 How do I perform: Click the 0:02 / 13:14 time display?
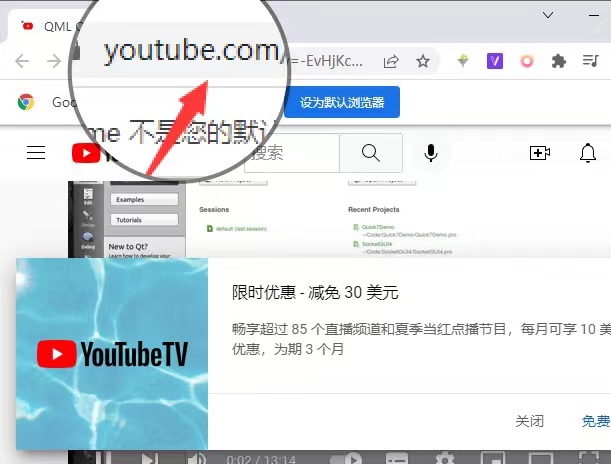pos(261,459)
